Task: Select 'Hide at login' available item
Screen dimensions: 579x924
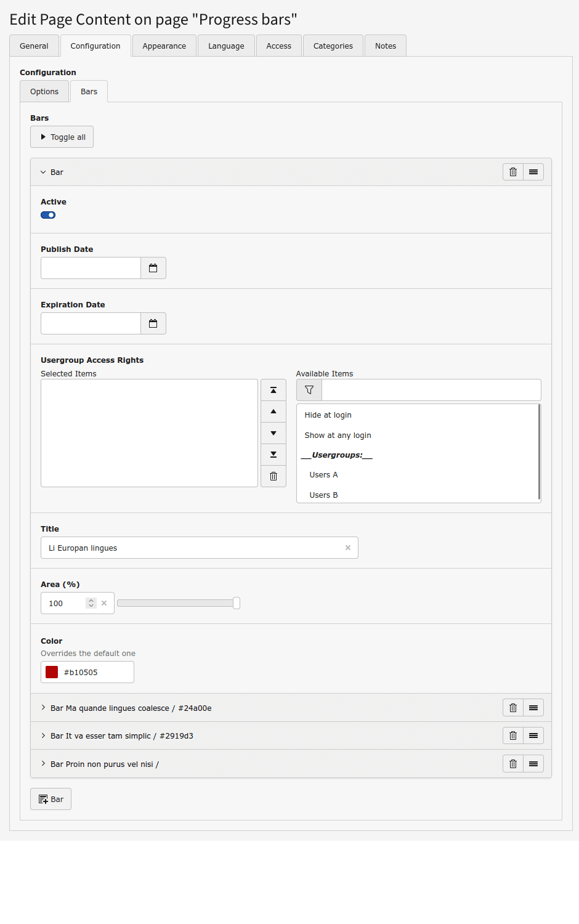Action: click(x=328, y=415)
